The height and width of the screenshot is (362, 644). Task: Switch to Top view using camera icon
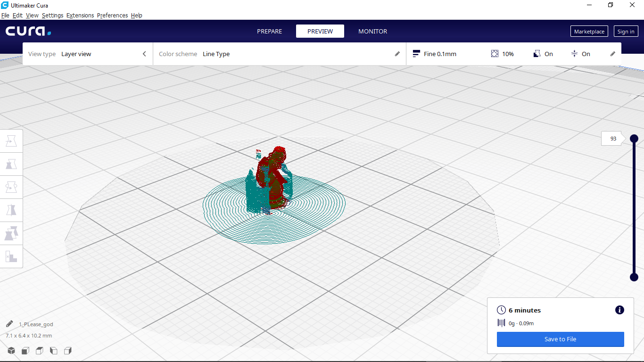pos(40,351)
